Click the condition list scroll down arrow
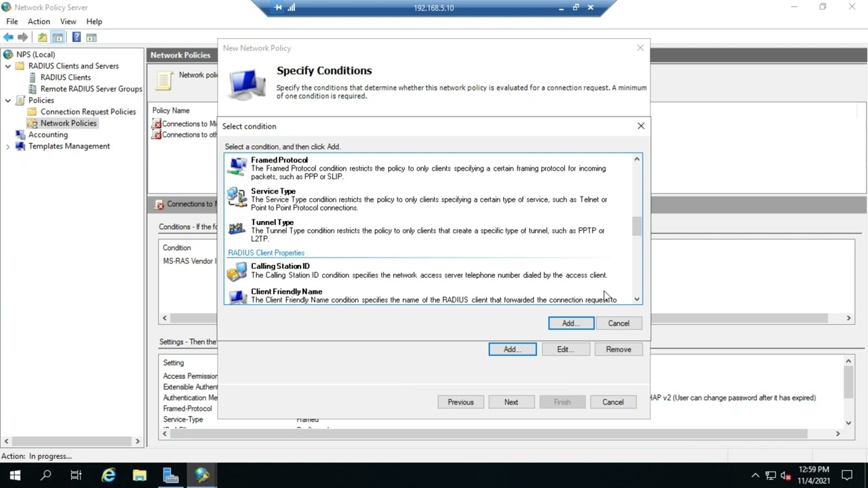The image size is (868, 488). pos(637,299)
